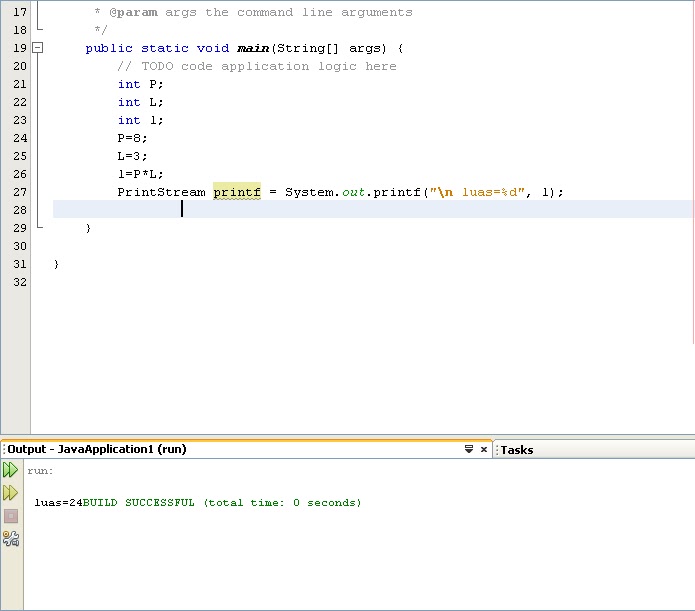Click the 'int l;' declaration on line 23
Viewport: 695px width, 611px height.
pos(141,120)
